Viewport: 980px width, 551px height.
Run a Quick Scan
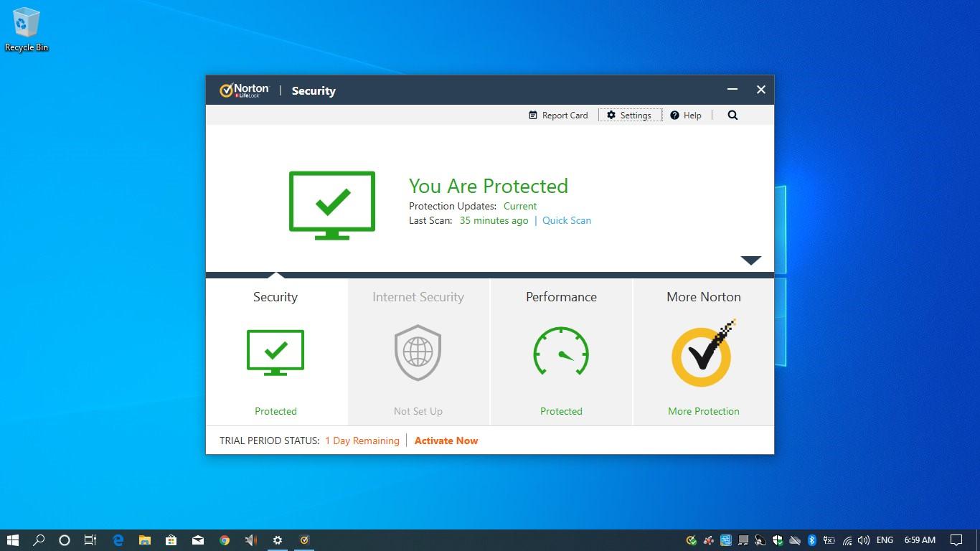tap(567, 220)
